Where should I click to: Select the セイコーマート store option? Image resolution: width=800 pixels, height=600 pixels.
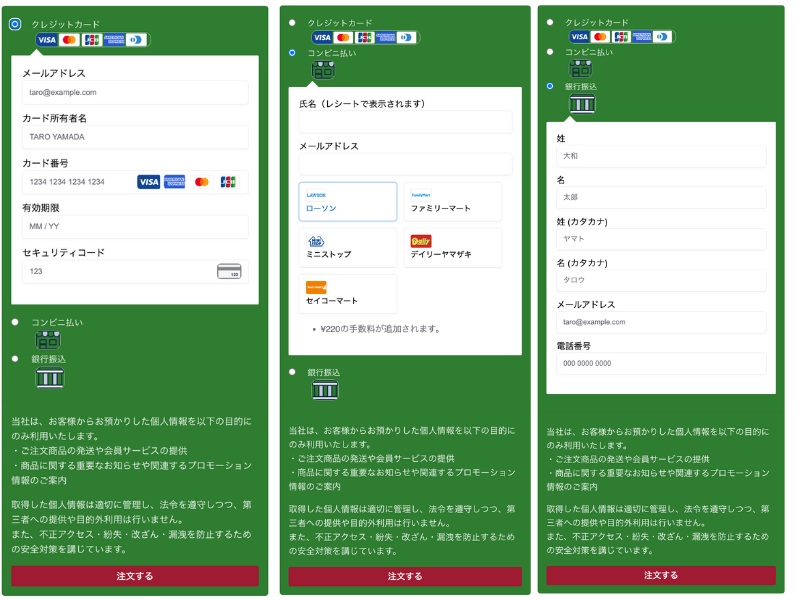coord(347,294)
